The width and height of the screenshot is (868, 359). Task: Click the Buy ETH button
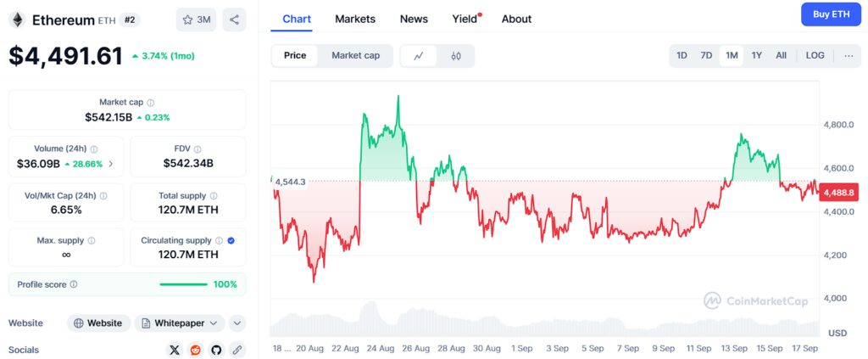point(831,14)
